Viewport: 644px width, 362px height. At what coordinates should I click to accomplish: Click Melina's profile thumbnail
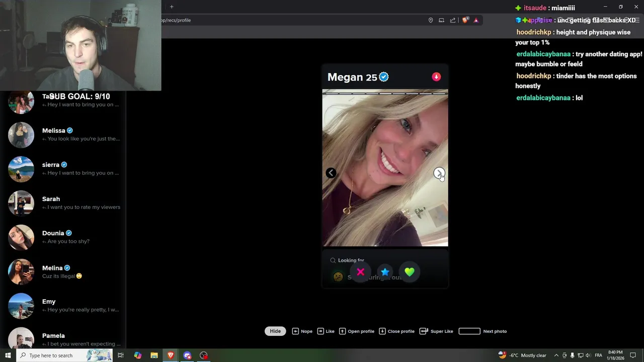coord(21,271)
